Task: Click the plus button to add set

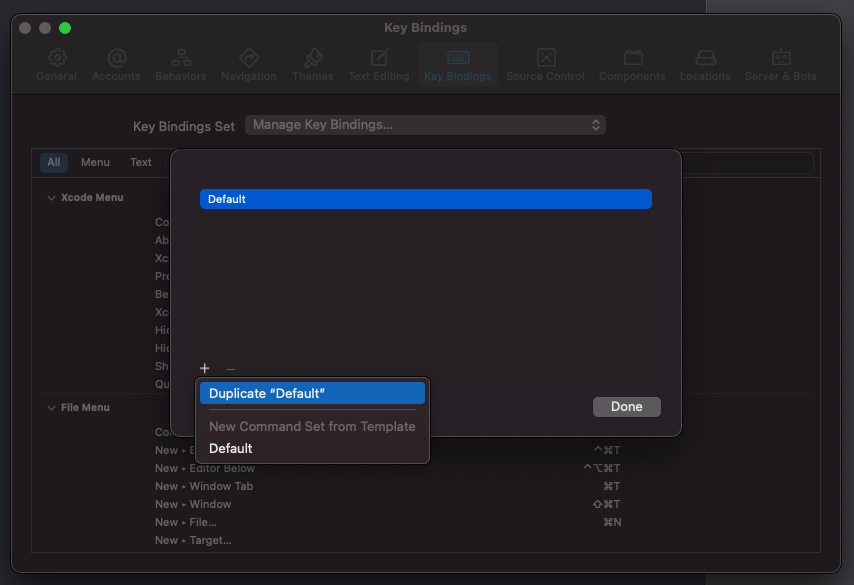Action: pos(205,368)
